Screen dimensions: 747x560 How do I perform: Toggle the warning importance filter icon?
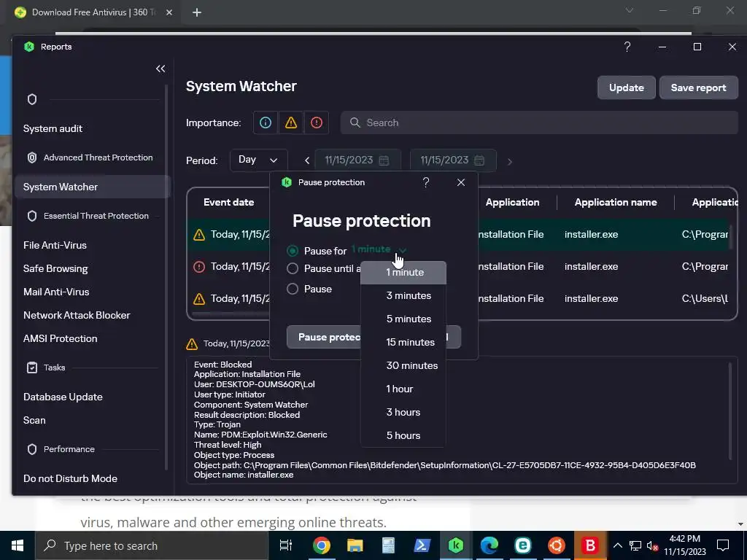291,122
